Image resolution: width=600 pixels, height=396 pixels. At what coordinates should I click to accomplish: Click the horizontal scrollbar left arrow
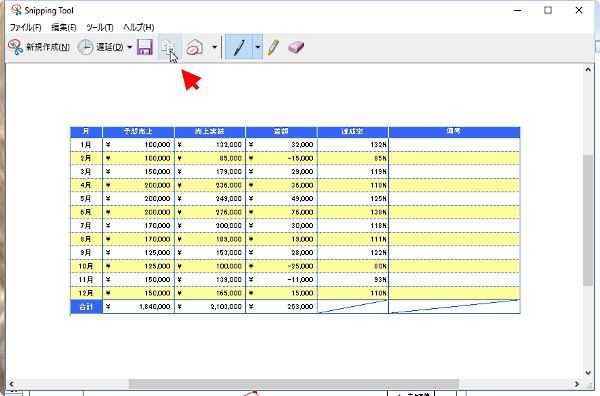pyautogui.click(x=11, y=384)
